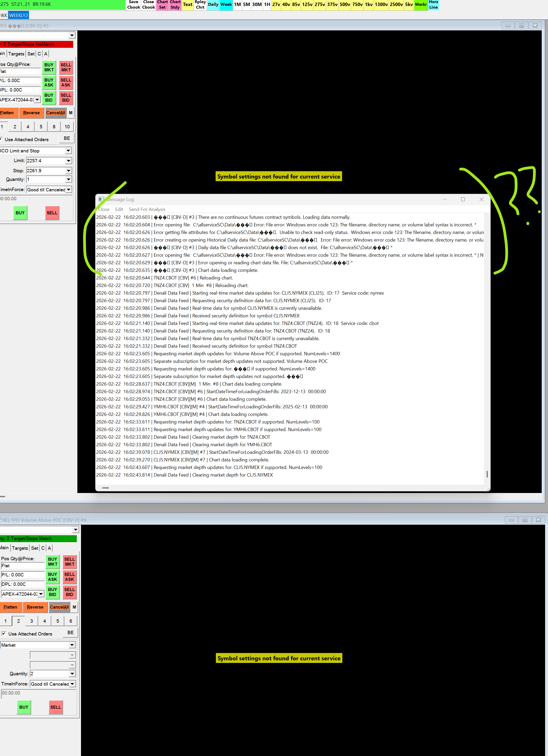
Task: Select the Text drawing tool
Action: (x=188, y=5)
